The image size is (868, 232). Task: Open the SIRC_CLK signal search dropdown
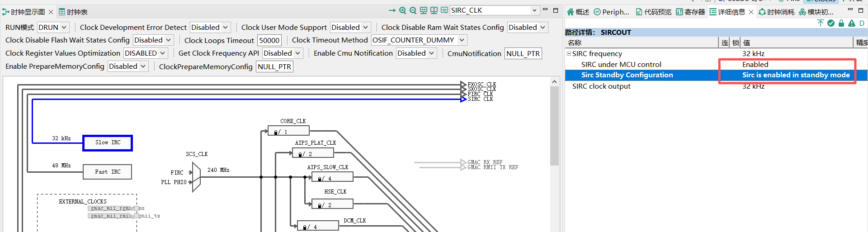pyautogui.click(x=534, y=10)
